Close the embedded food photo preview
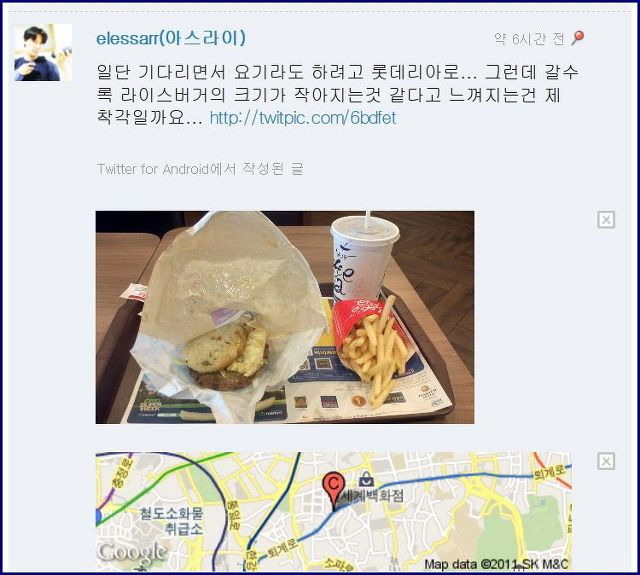The image size is (640, 575). click(606, 220)
